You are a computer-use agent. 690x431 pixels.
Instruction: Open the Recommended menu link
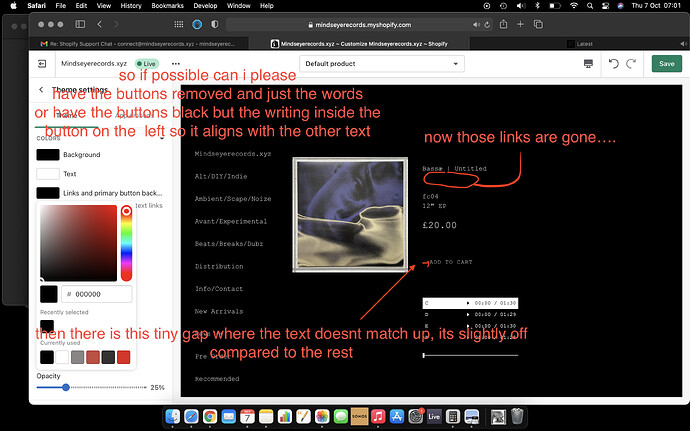tap(217, 379)
